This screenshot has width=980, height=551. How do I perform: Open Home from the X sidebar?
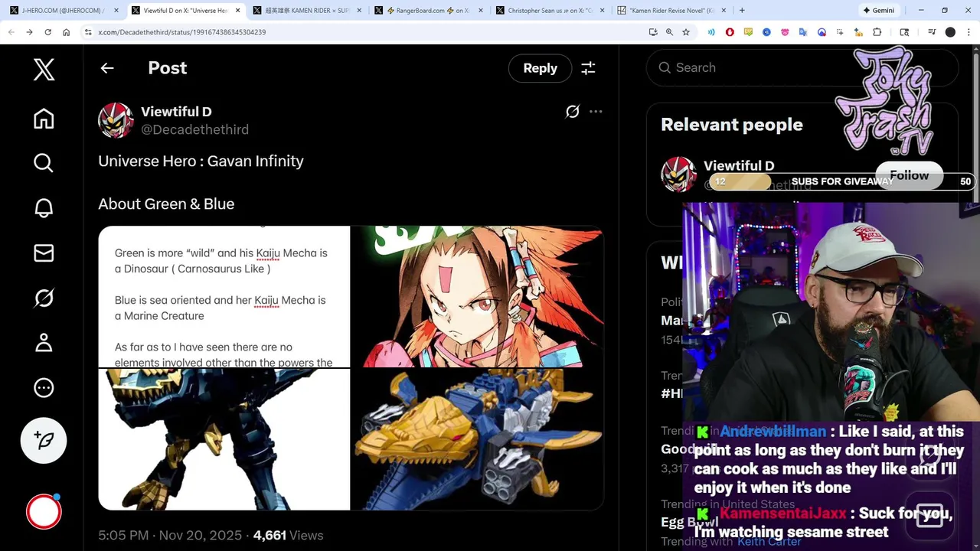(44, 119)
